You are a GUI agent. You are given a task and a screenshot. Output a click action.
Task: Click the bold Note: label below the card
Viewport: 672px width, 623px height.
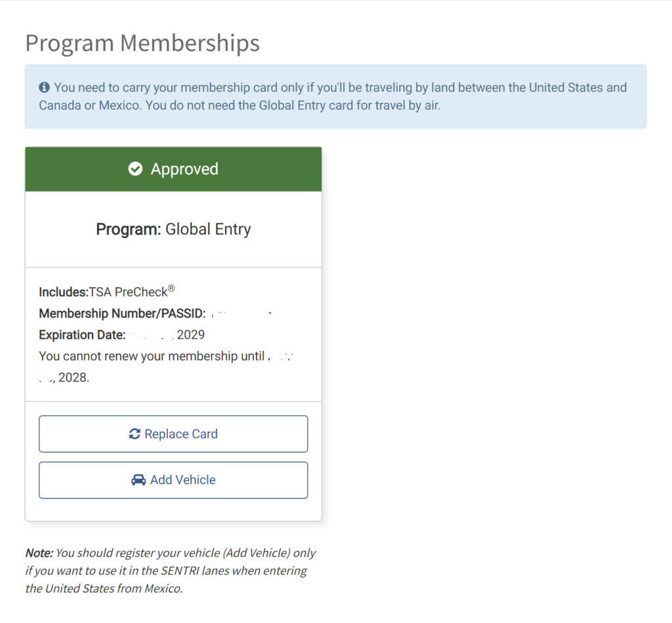(x=39, y=553)
